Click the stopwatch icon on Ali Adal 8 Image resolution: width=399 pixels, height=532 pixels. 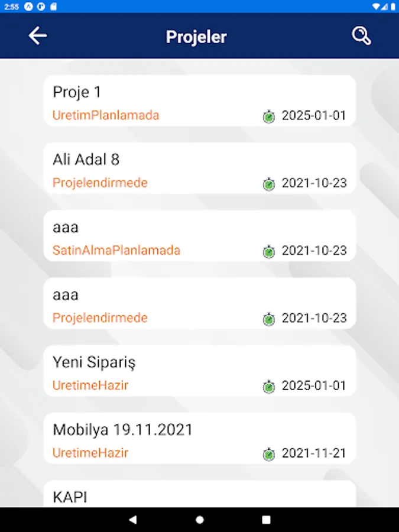pos(269,184)
